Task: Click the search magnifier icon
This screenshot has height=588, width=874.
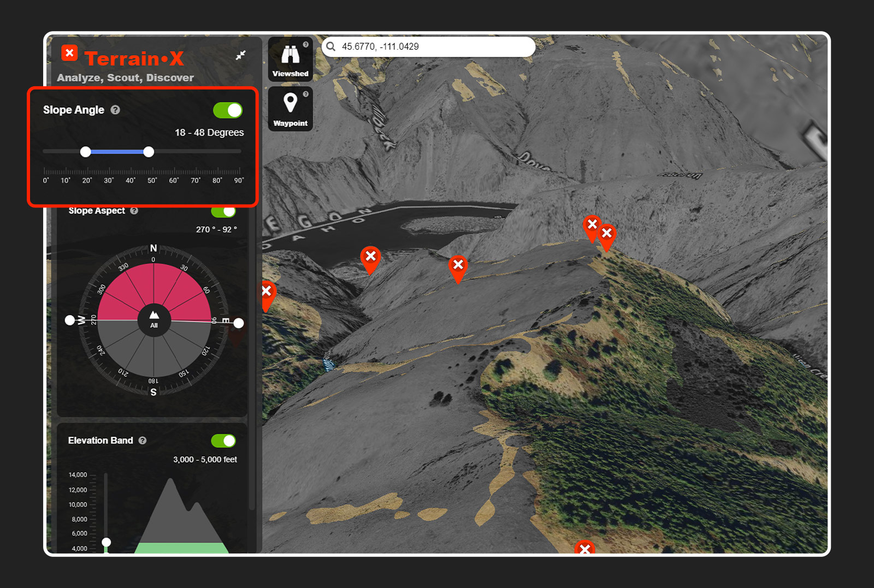Action: (331, 46)
